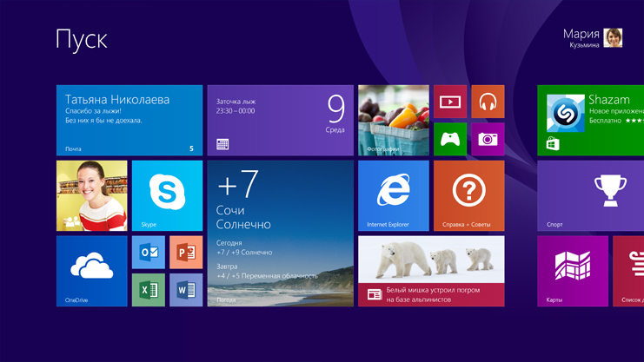Open the Calendar tile showing Среда 9
Screen dimensions: 644x362
click(x=280, y=121)
